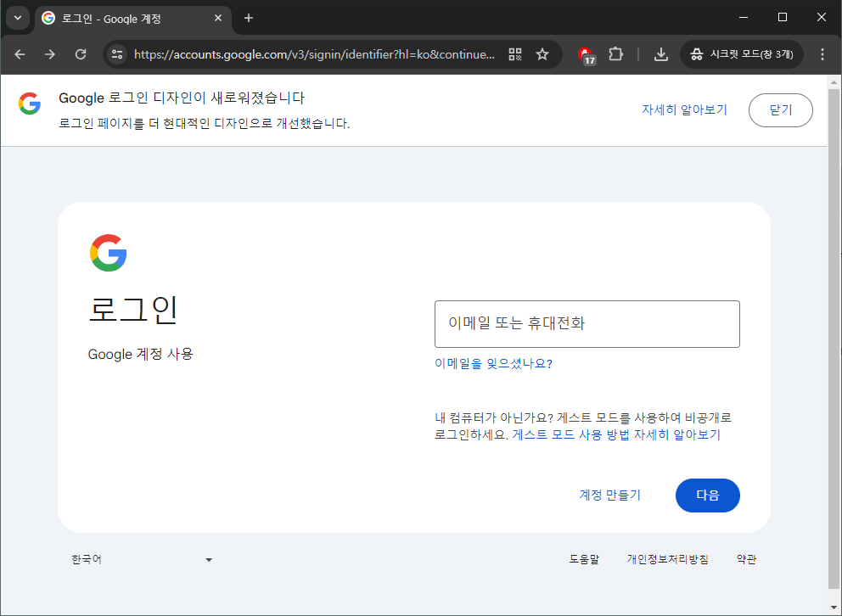
Task: Open the Downloads icon in toolbar
Action: point(661,54)
